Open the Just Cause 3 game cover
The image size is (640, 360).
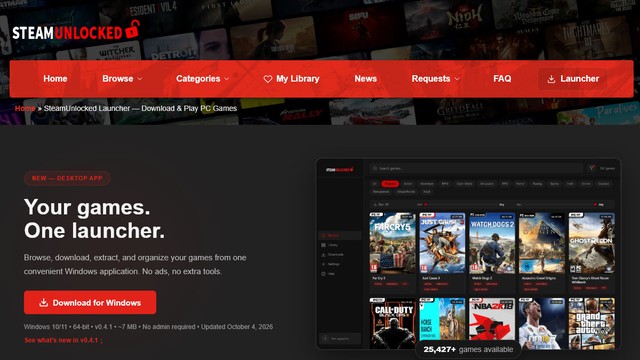click(x=442, y=243)
